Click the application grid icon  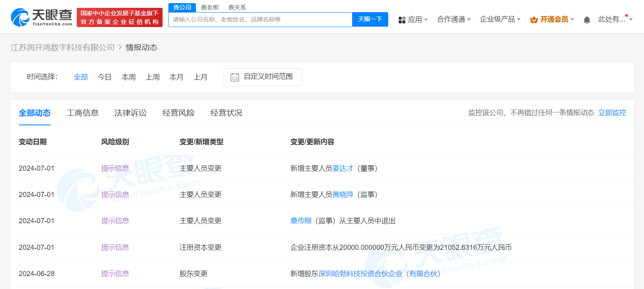pos(402,20)
